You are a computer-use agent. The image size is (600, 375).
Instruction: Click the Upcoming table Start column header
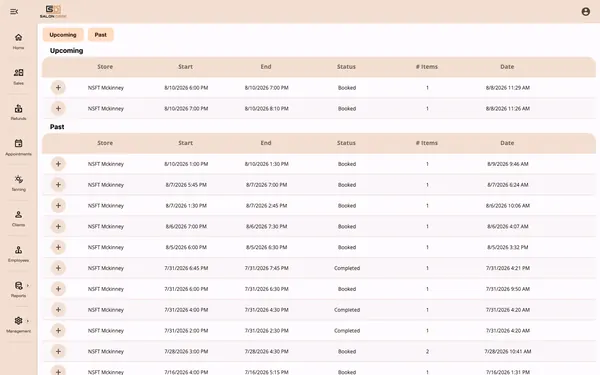click(186, 67)
